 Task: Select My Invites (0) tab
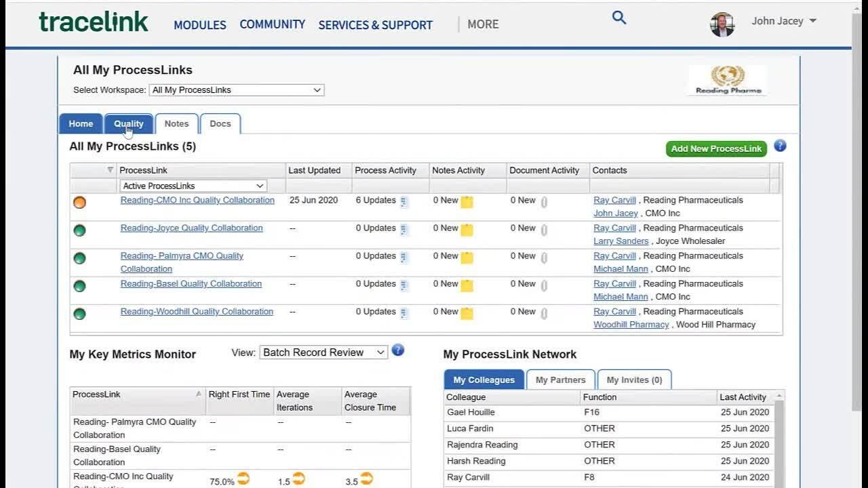coord(635,380)
